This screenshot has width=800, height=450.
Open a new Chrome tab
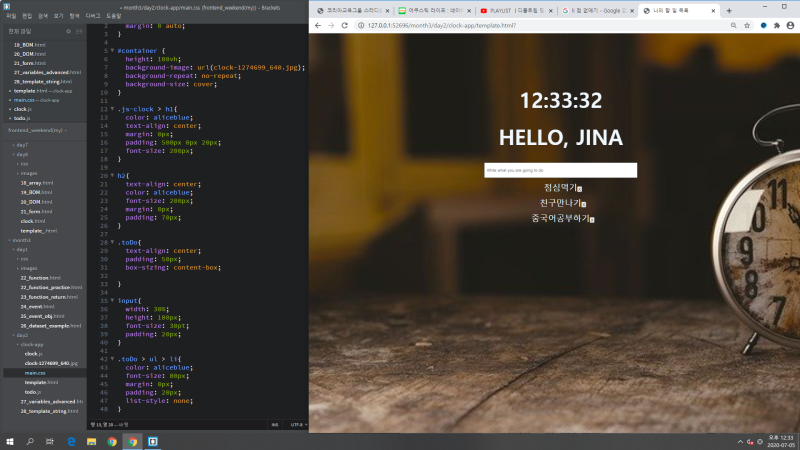click(729, 11)
